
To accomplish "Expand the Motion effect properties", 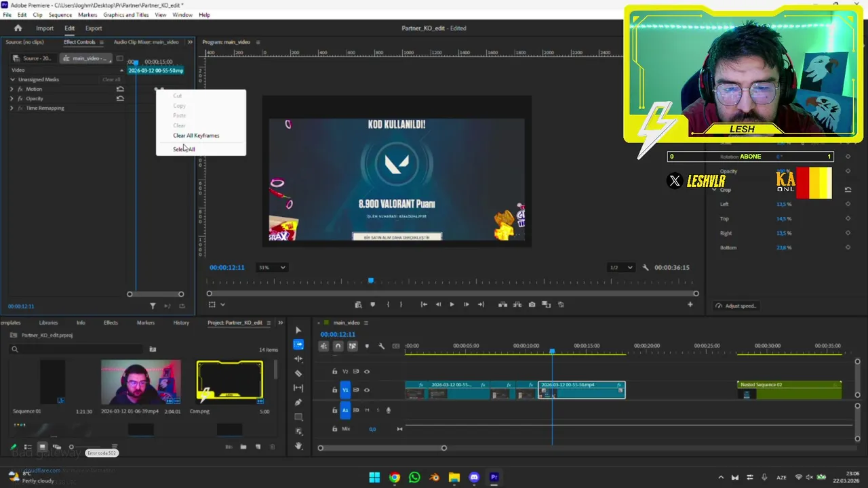I will [12, 89].
